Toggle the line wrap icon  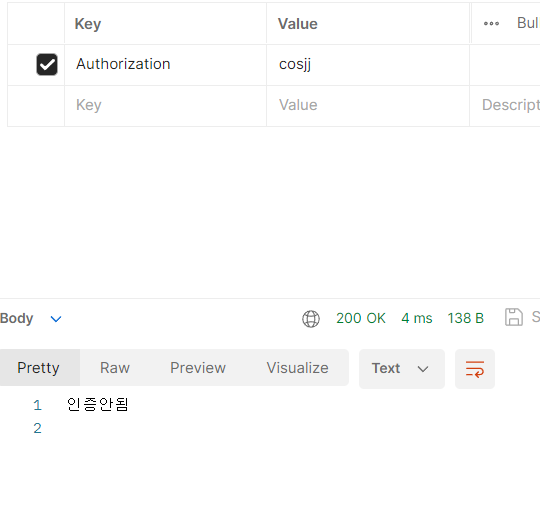click(475, 369)
